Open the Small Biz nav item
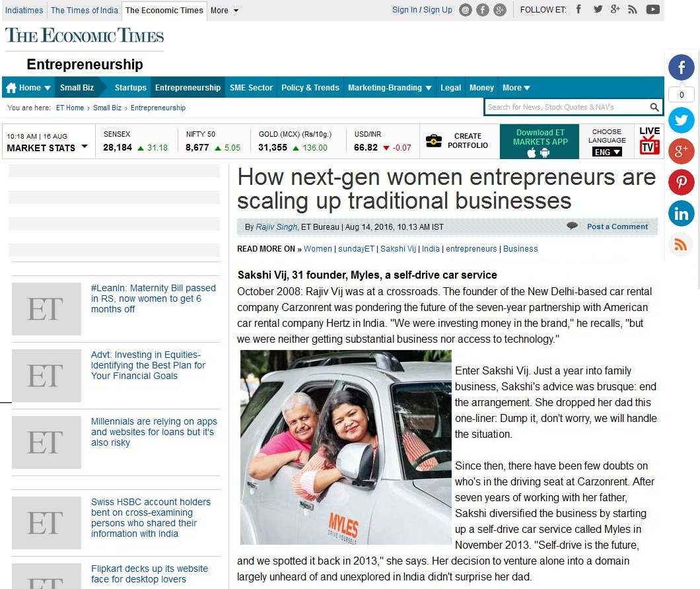The width and height of the screenshot is (700, 589). [77, 88]
